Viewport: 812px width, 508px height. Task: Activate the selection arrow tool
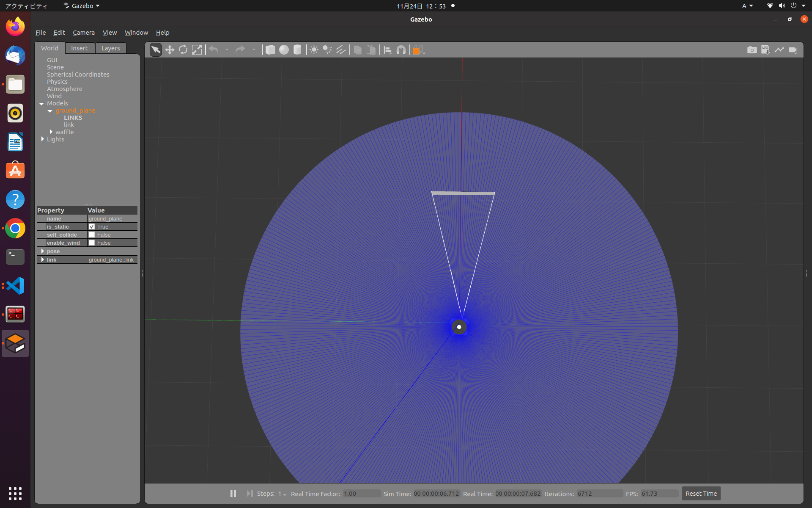(x=156, y=50)
